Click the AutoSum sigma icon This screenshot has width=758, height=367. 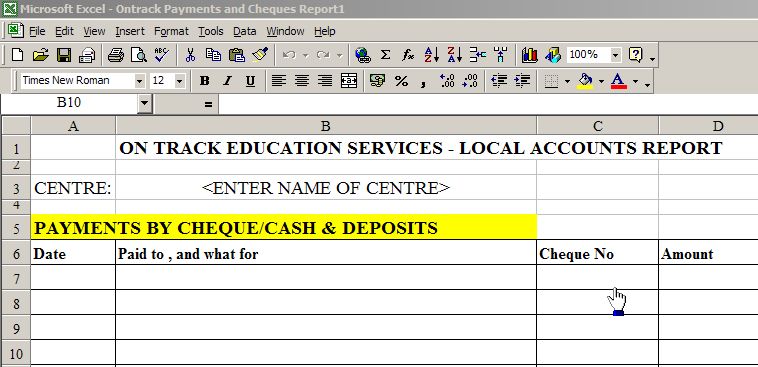[385, 55]
